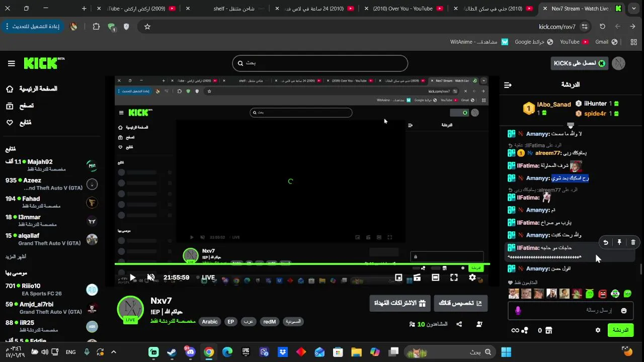
Task: Play the Nxv7 stream video
Action: tap(132, 278)
